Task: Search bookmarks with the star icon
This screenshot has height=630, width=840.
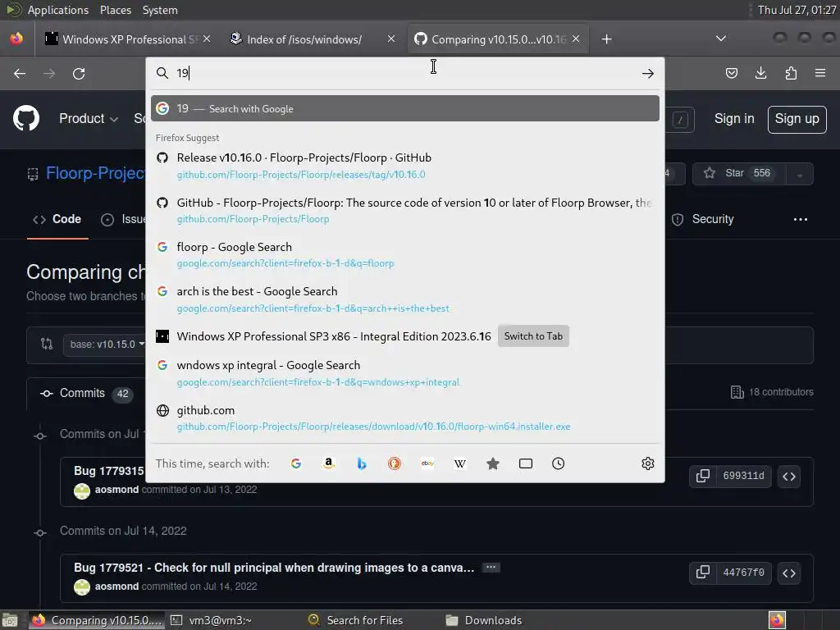Action: coord(493,463)
